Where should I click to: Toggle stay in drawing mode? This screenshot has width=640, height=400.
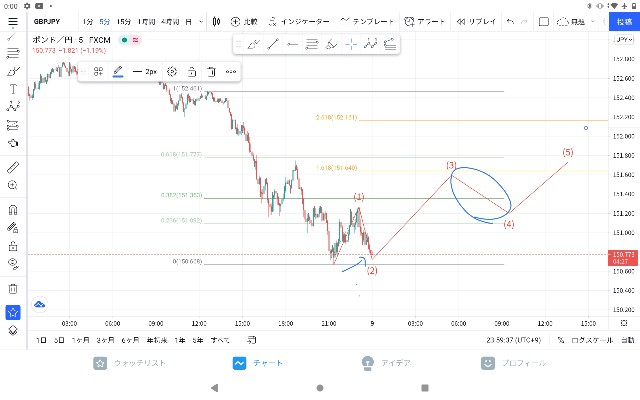[x=13, y=227]
